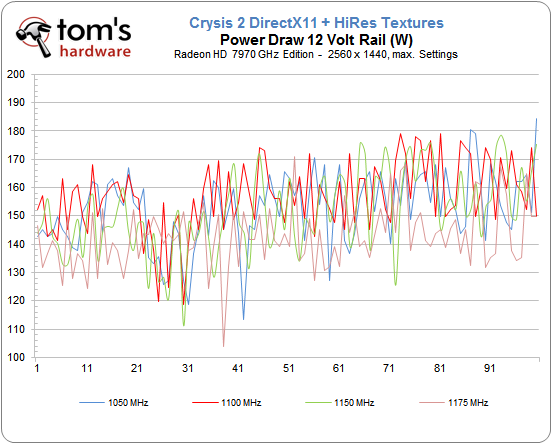
Task: Click the y-axis value 200
Action: point(16,74)
